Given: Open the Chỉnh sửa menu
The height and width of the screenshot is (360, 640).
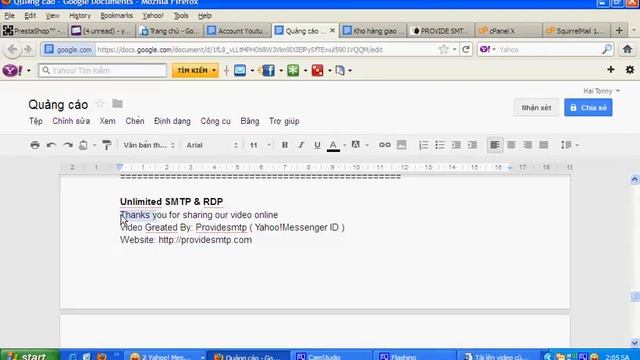Looking at the screenshot, I should (71, 121).
